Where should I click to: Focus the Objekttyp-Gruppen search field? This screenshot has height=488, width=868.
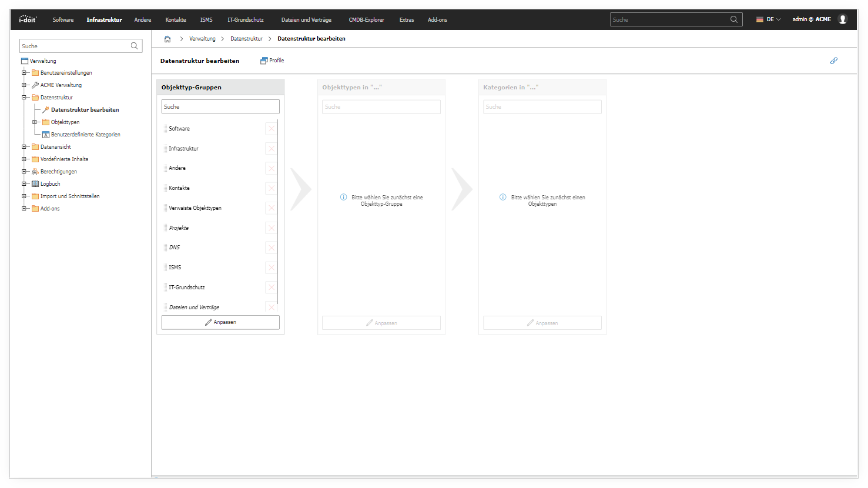[x=220, y=106]
